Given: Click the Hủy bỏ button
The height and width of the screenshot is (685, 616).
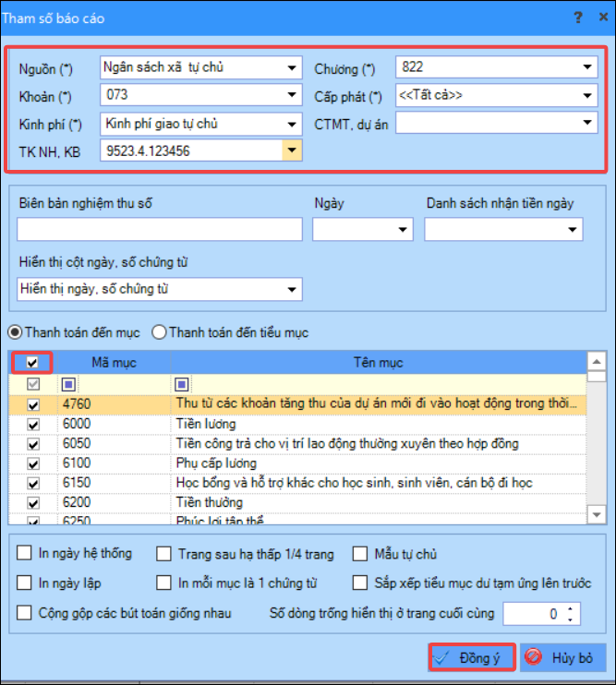Looking at the screenshot, I should 562,657.
